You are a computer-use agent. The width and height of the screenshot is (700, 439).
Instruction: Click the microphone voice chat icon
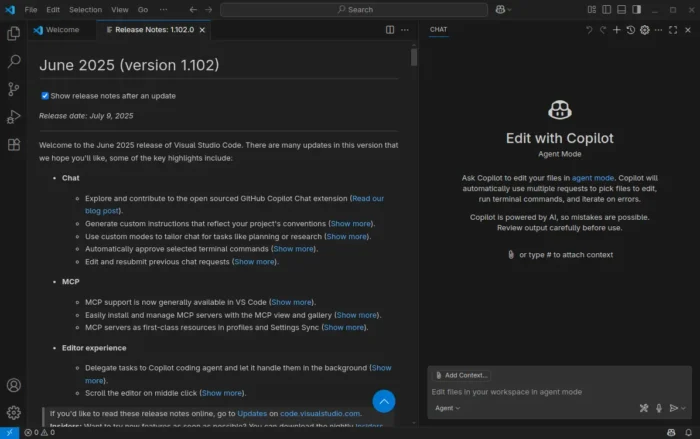coord(658,408)
